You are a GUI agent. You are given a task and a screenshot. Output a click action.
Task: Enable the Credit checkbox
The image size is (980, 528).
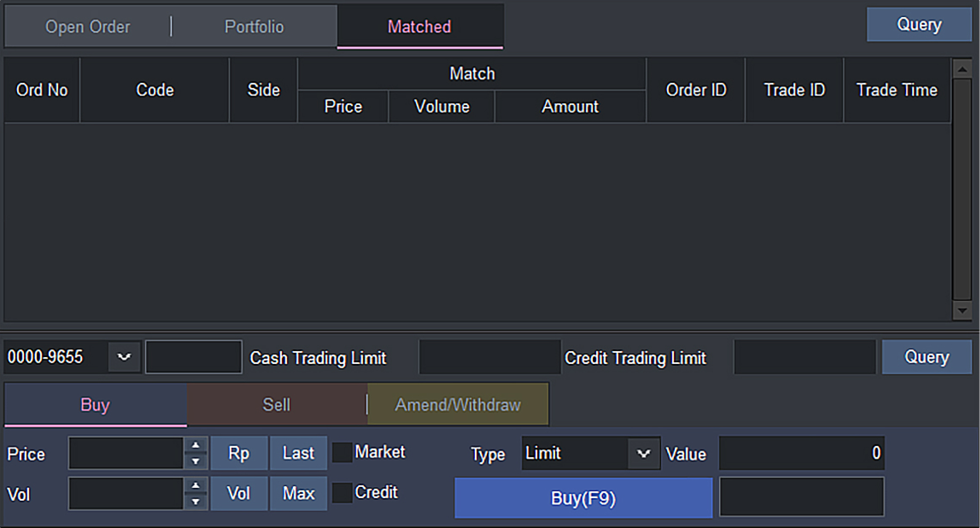pyautogui.click(x=343, y=492)
